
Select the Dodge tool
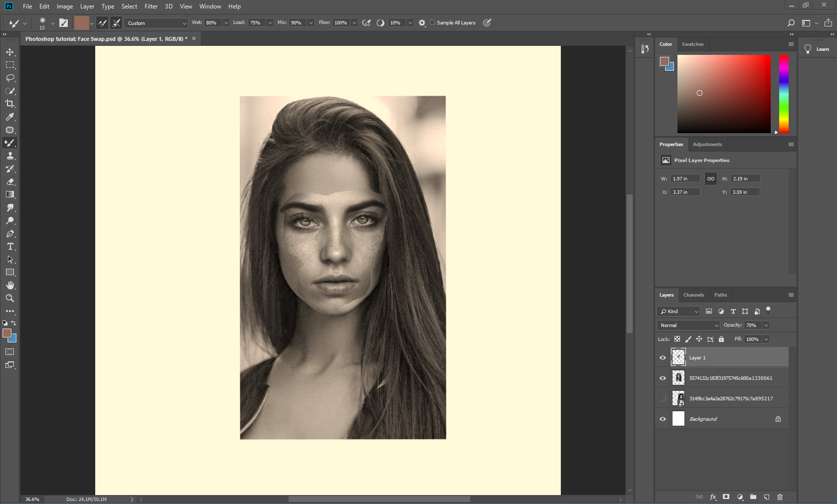click(x=10, y=220)
